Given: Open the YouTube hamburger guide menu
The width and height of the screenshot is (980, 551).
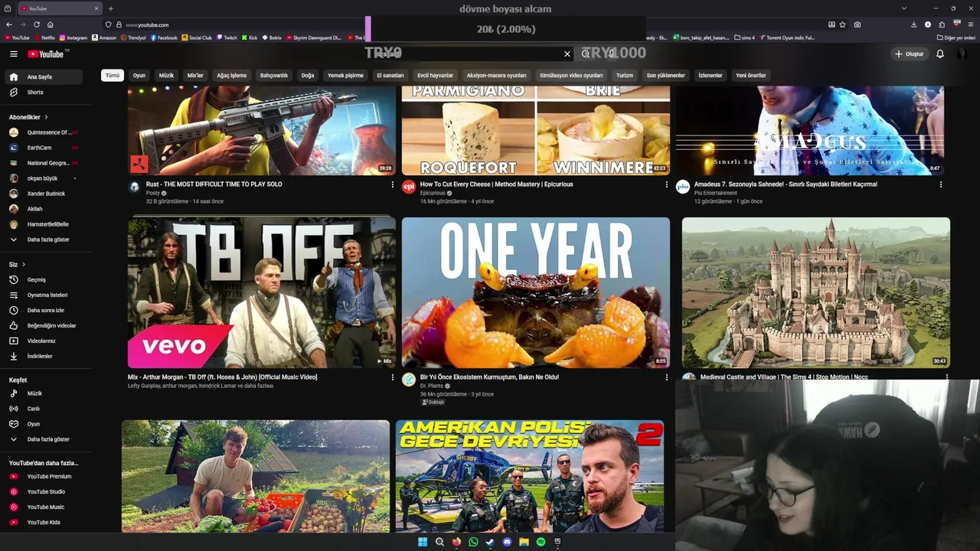Looking at the screenshot, I should click(x=13, y=54).
